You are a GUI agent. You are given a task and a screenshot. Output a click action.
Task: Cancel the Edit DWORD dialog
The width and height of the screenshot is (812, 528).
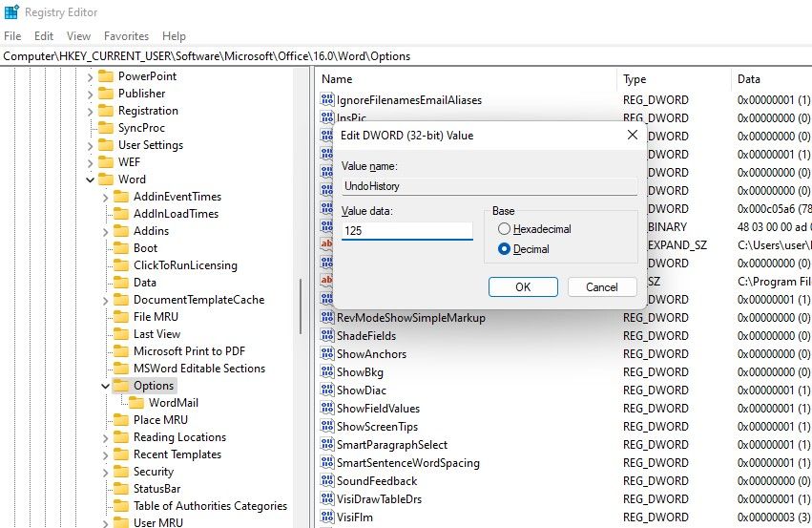(x=602, y=286)
